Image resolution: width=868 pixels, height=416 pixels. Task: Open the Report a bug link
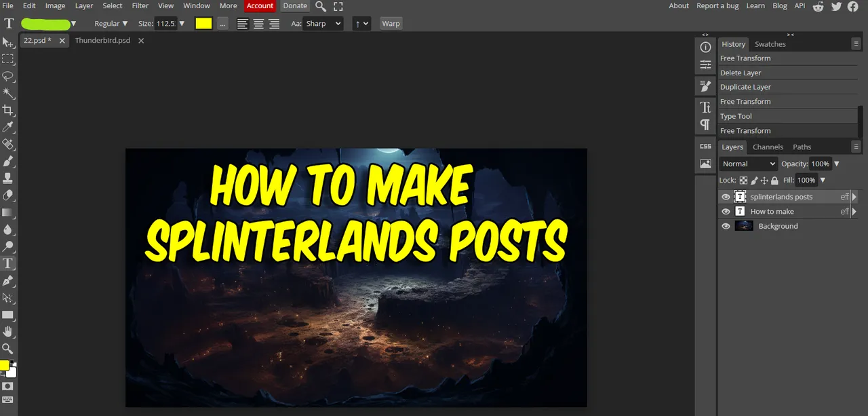[717, 6]
